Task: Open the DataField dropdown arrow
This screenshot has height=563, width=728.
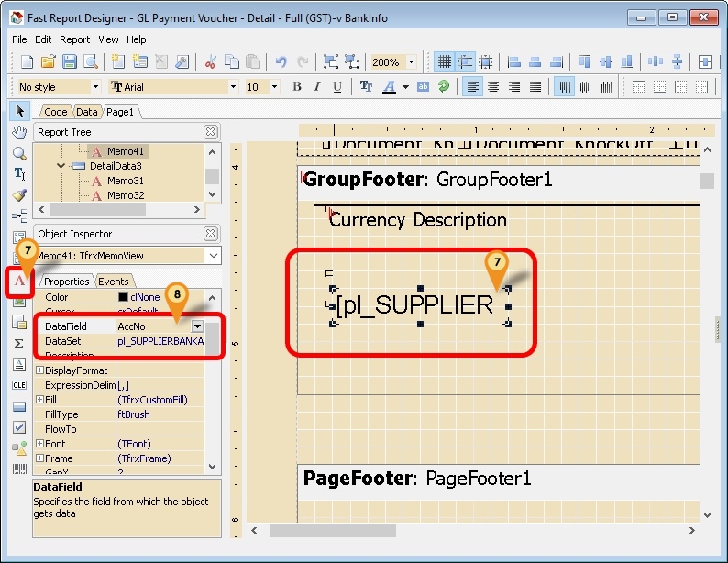Action: pyautogui.click(x=197, y=326)
